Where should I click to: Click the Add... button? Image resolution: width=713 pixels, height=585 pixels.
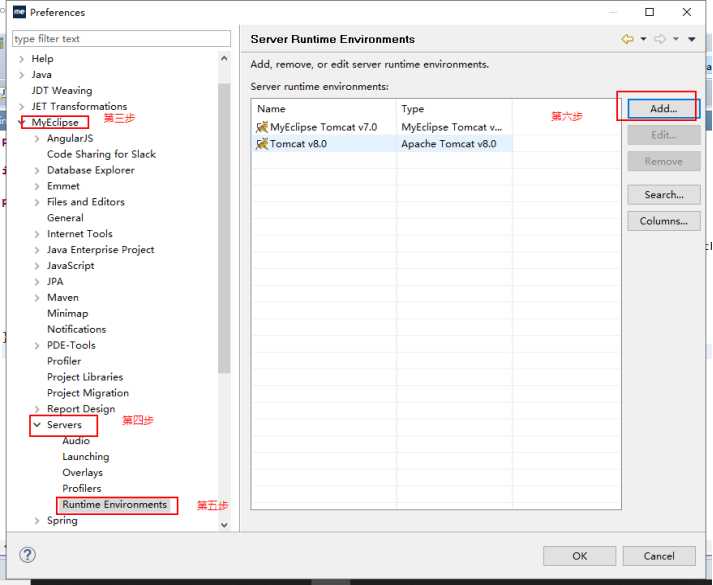tap(663, 109)
